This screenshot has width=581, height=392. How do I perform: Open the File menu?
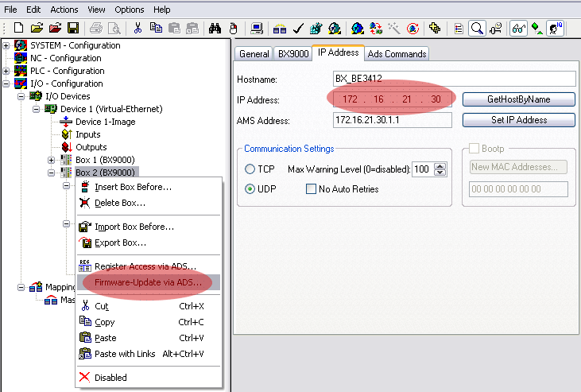(10, 10)
